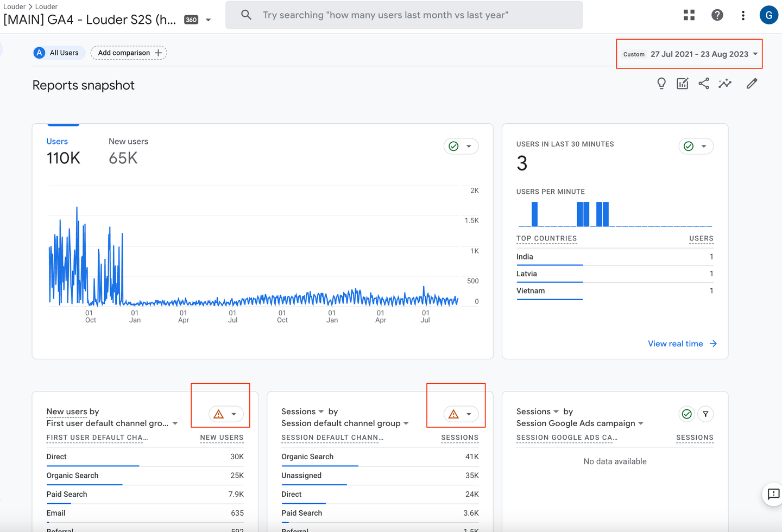The image size is (782, 532).
Task: Click the pencil customize report icon
Action: click(752, 84)
